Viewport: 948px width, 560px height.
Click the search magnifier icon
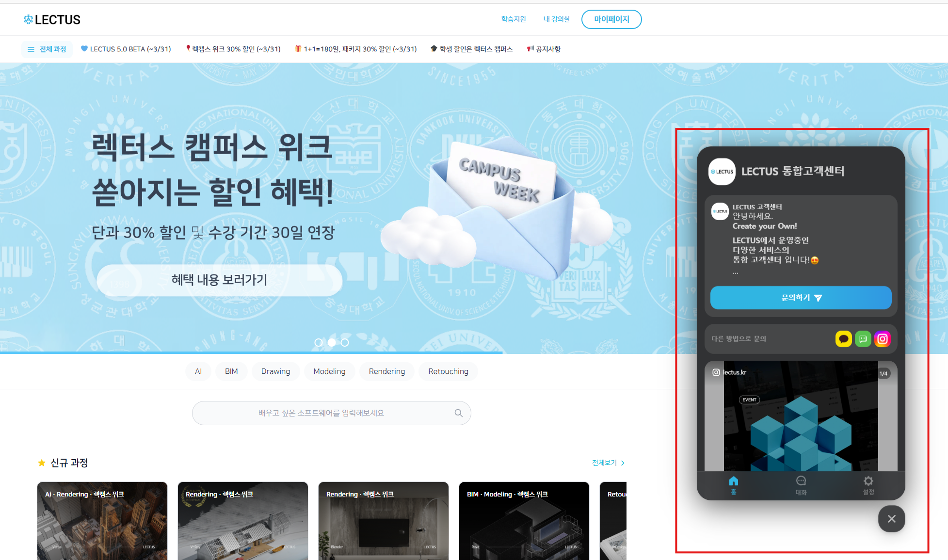coord(458,413)
